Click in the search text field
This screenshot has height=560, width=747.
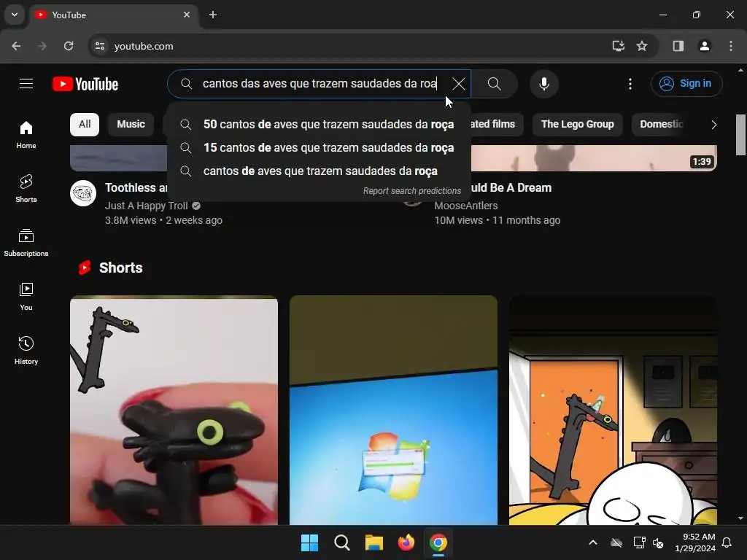point(320,84)
